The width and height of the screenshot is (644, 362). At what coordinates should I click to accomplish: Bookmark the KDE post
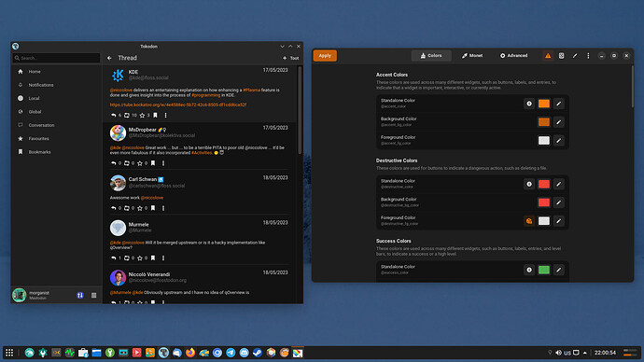pyautogui.click(x=155, y=116)
